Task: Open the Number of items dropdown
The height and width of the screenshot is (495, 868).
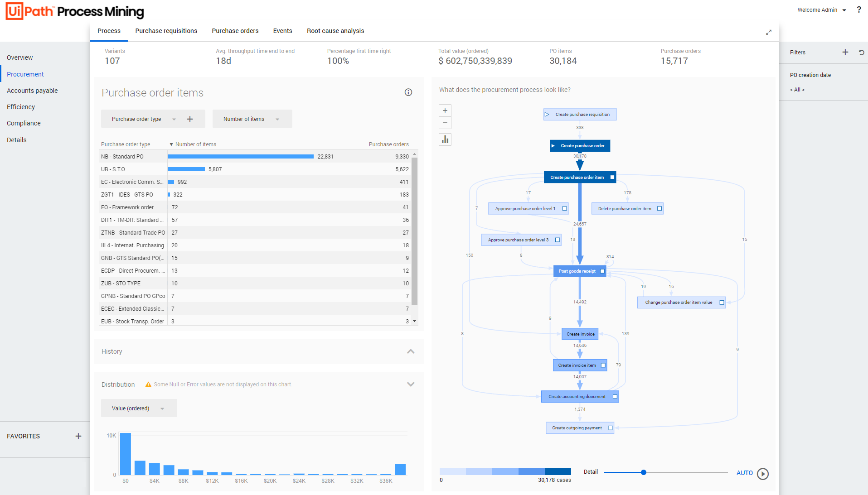Action: [x=252, y=119]
